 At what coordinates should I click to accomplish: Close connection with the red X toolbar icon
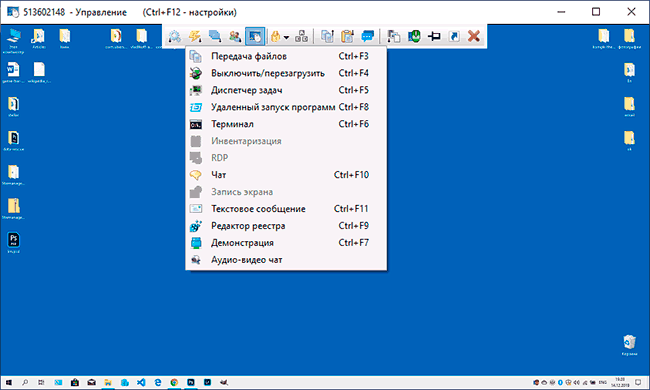[474, 36]
